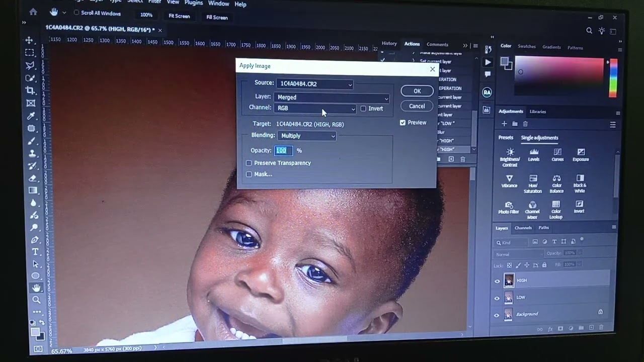This screenshot has width=644, height=362.
Task: Open the Plugins menu
Action: (x=194, y=3)
